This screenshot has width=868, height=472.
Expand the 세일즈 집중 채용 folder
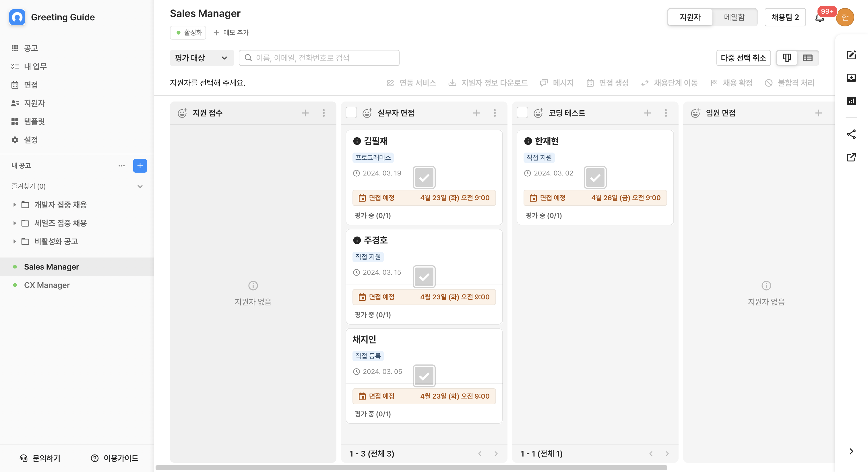coord(14,223)
